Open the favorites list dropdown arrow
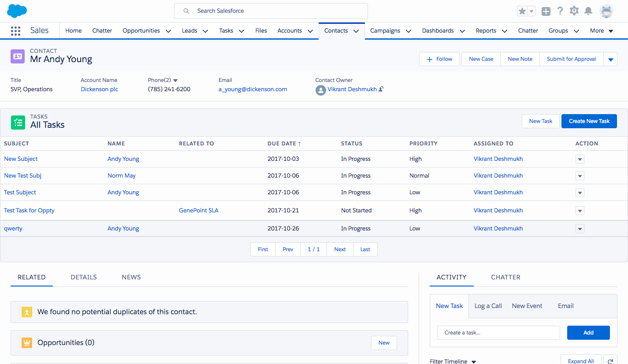This screenshot has height=364, width=628. coord(531,11)
